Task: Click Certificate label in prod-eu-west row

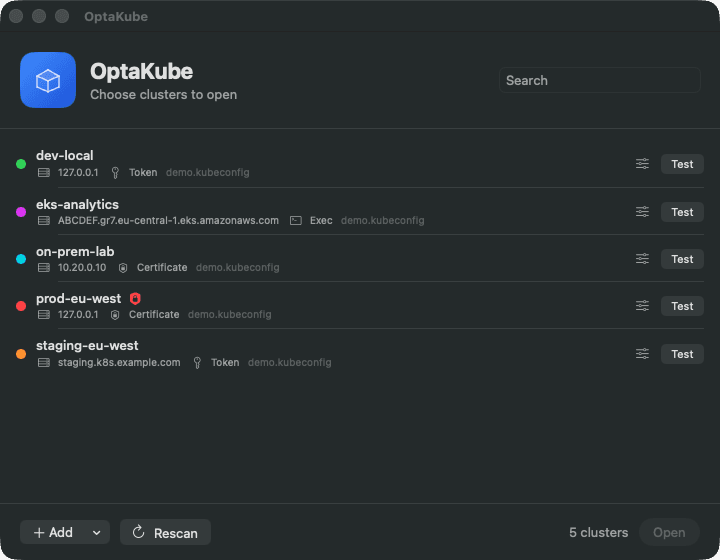Action: pos(154,314)
